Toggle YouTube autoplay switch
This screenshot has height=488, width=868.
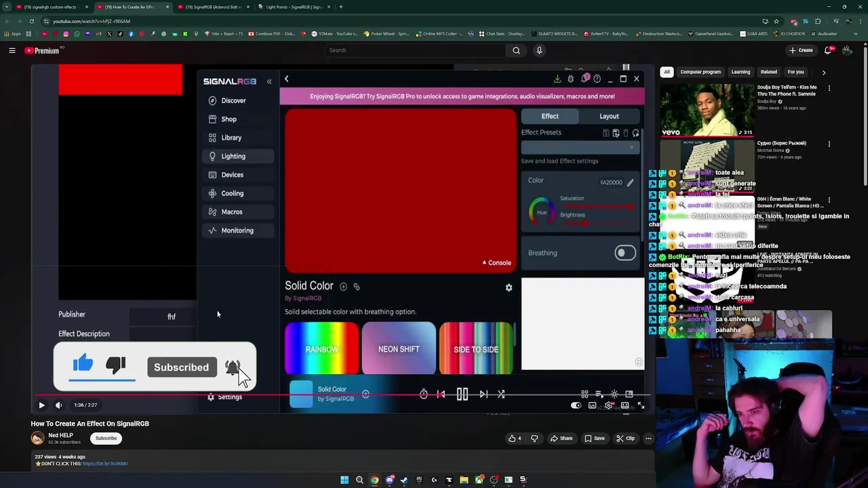[x=576, y=405]
